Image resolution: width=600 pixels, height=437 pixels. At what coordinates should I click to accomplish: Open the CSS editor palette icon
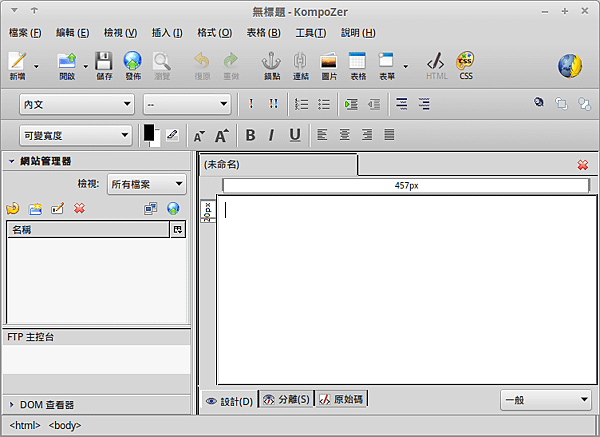pos(466,61)
